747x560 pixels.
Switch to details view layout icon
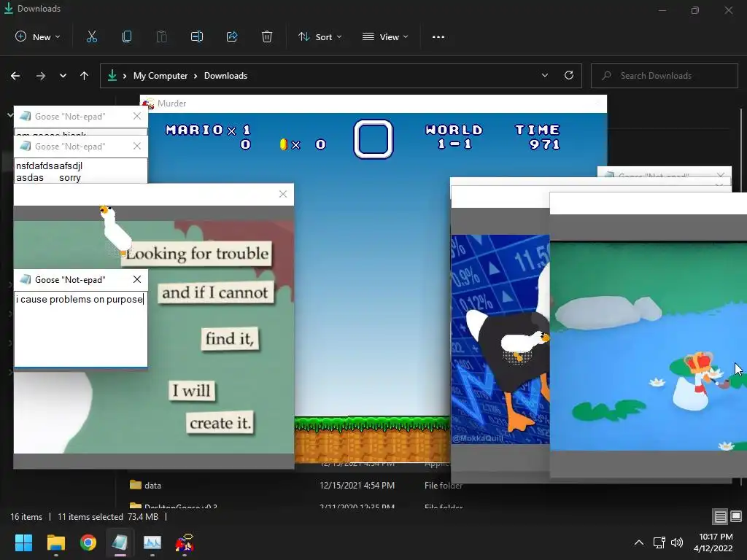pyautogui.click(x=720, y=516)
